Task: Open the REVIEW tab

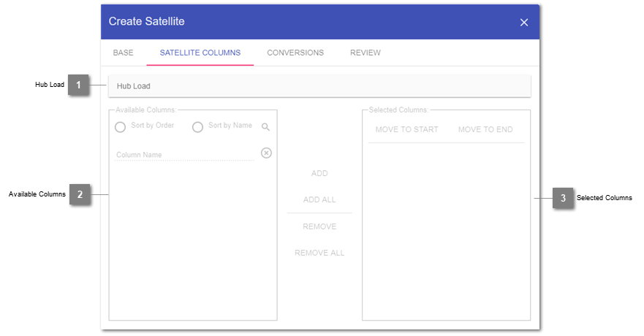Action: tap(365, 53)
